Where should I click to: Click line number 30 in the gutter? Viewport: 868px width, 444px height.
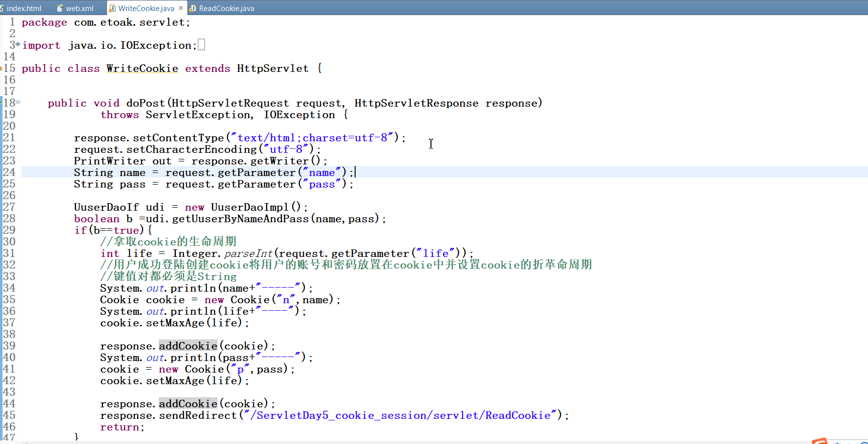coord(10,241)
